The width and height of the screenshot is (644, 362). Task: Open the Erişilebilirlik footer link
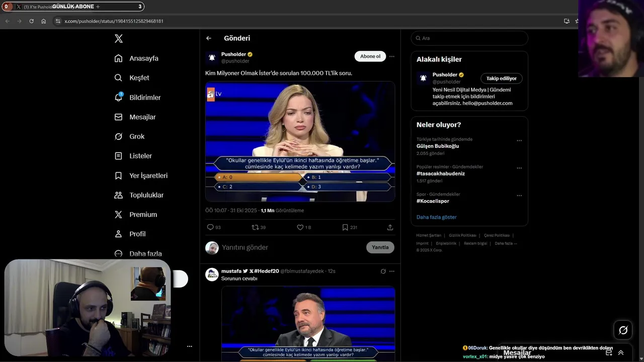(x=446, y=243)
